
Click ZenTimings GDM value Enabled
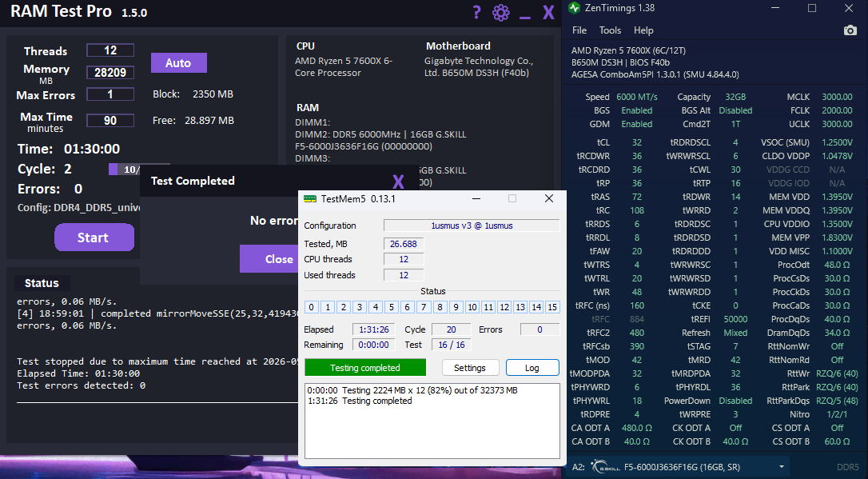coord(636,124)
